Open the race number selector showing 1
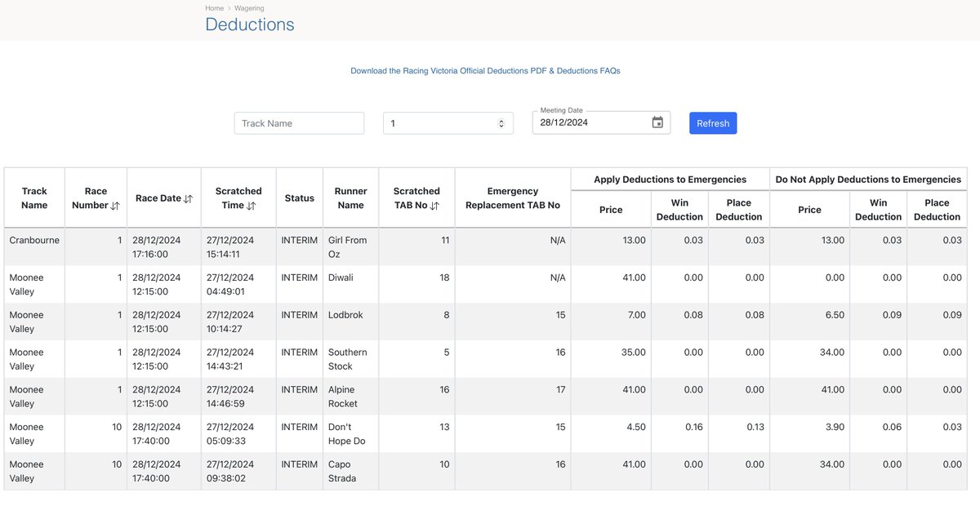 point(448,123)
